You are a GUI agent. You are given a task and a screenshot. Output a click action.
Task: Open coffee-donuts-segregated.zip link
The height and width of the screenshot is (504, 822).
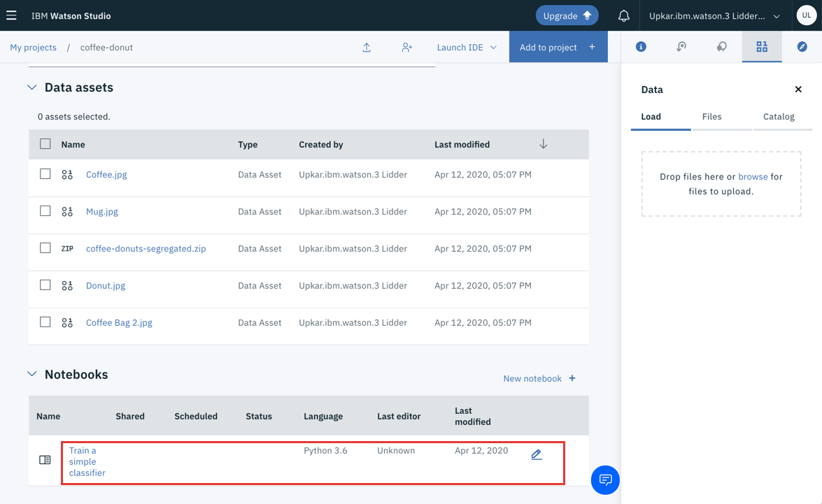[x=146, y=249]
